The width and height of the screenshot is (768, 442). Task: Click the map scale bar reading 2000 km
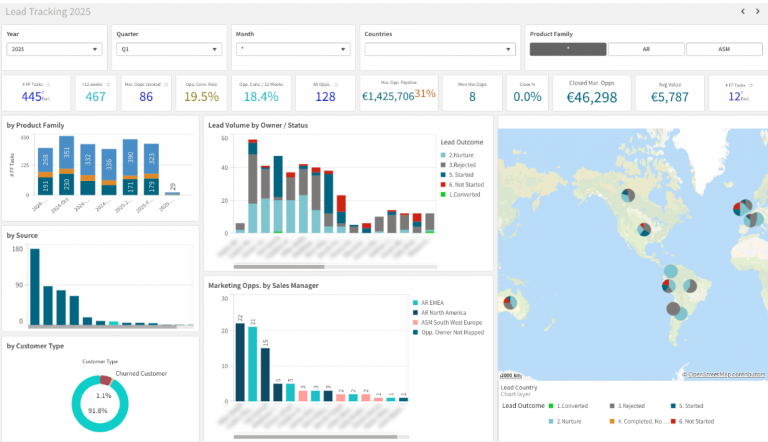510,376
